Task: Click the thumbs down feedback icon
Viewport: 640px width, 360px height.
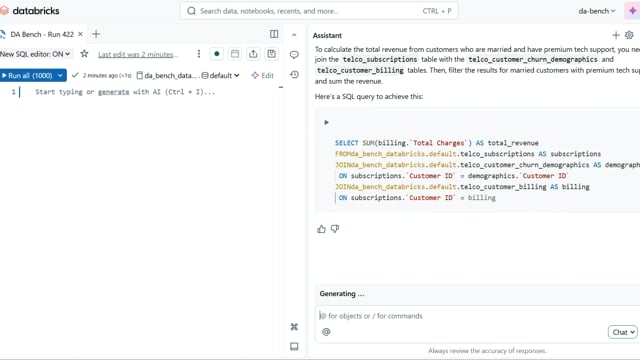Action: click(x=335, y=229)
